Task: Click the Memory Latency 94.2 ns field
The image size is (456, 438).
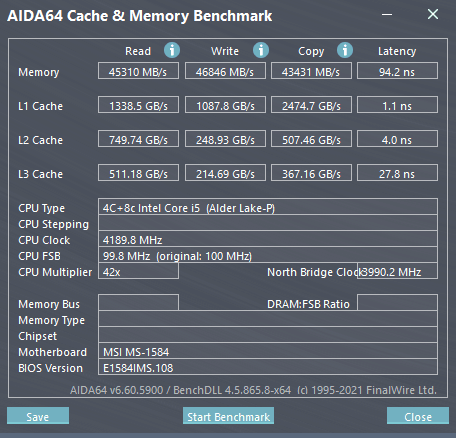Action: pos(397,71)
